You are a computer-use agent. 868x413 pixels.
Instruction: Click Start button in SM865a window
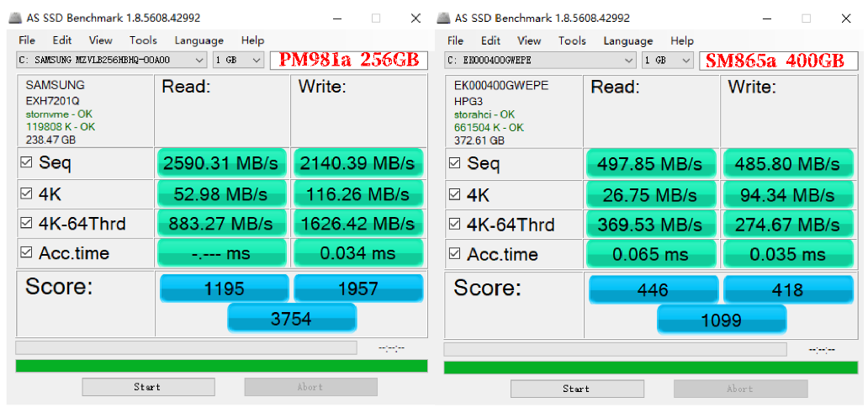coord(577,389)
